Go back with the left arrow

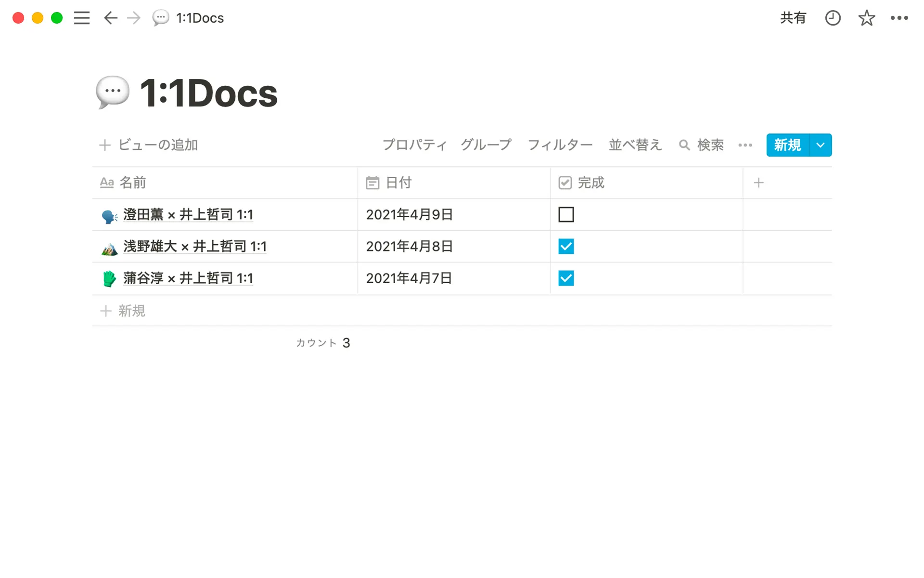111,18
